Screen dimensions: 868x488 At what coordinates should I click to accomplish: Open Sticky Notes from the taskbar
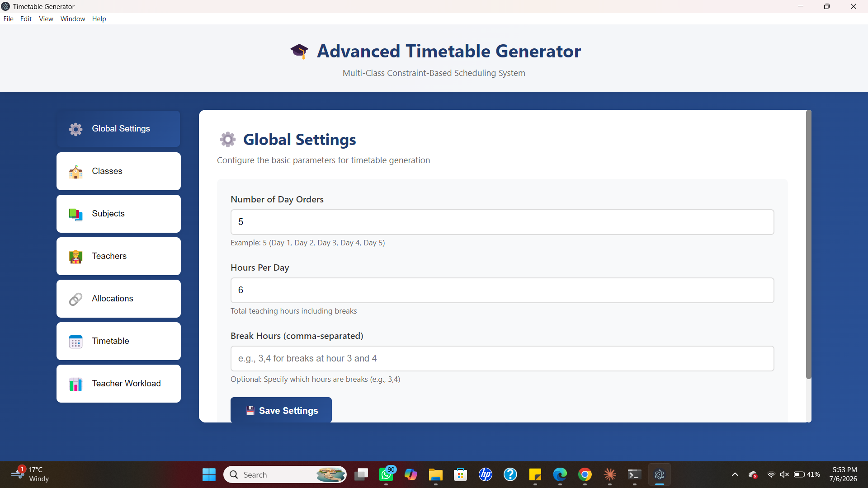point(535,475)
